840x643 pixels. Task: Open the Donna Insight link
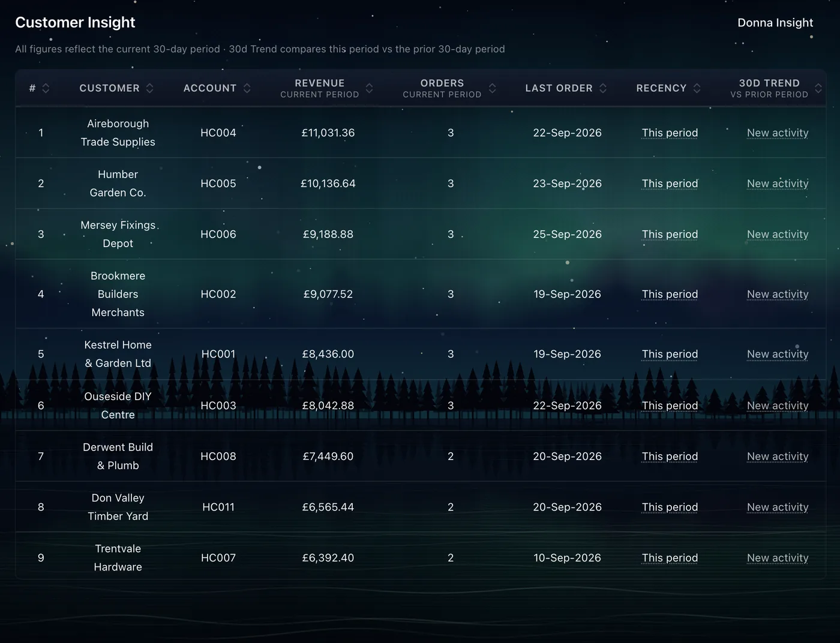775,23
